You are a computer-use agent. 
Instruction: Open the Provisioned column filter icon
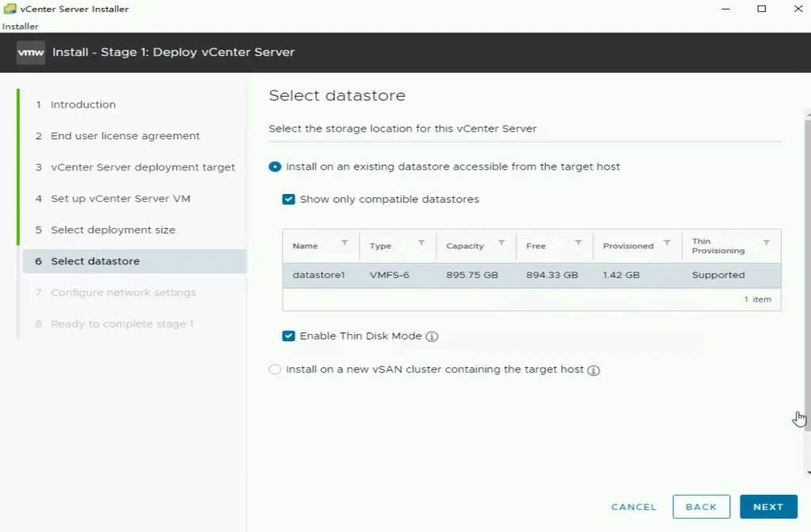pos(667,243)
